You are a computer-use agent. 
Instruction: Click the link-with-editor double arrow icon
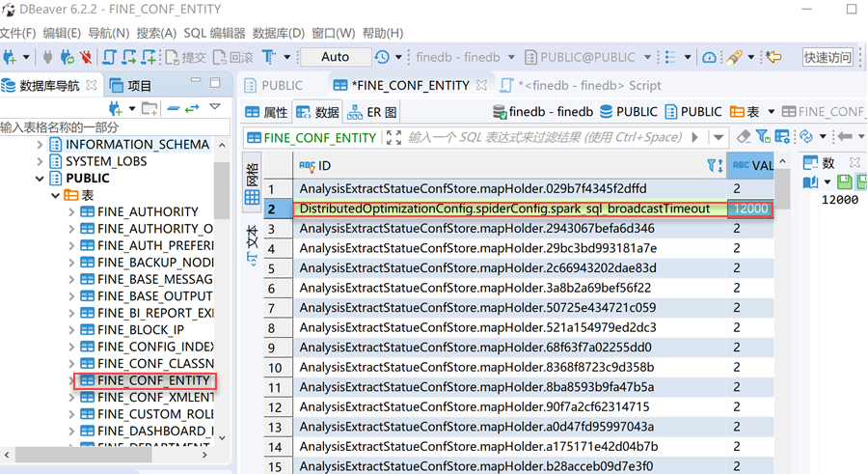click(192, 108)
